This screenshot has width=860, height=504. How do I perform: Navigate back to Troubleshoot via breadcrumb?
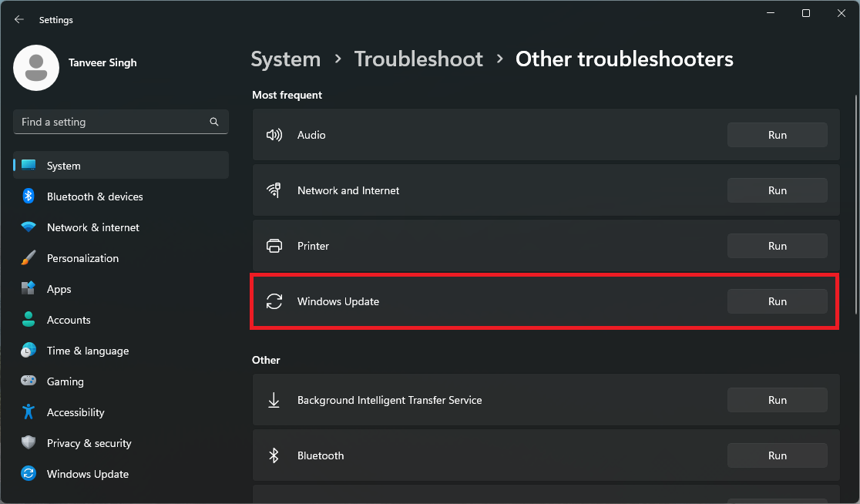click(418, 59)
